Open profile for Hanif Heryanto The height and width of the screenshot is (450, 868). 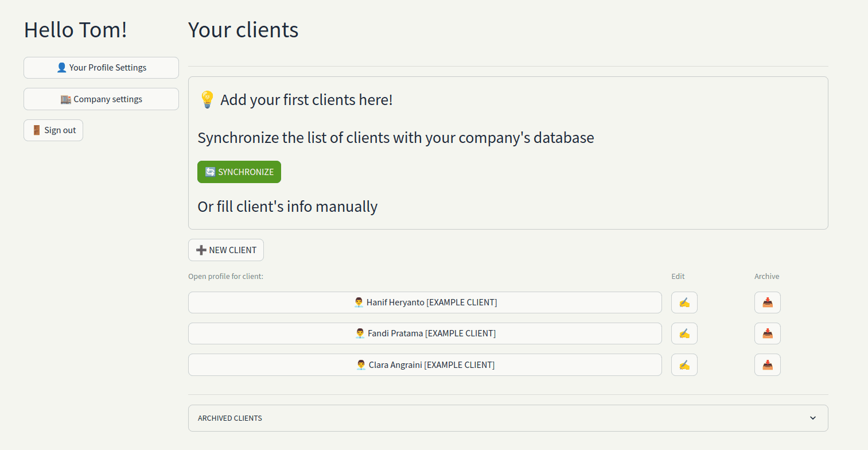[425, 302]
